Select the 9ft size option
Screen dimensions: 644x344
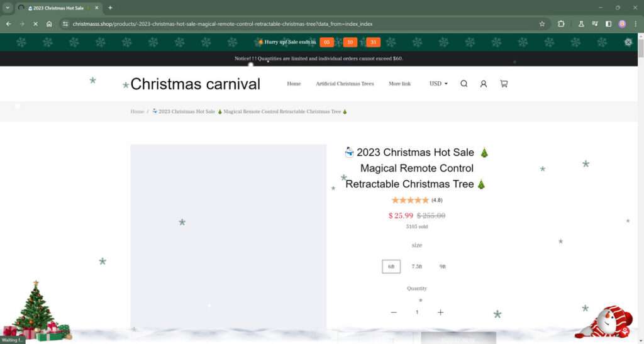(442, 267)
